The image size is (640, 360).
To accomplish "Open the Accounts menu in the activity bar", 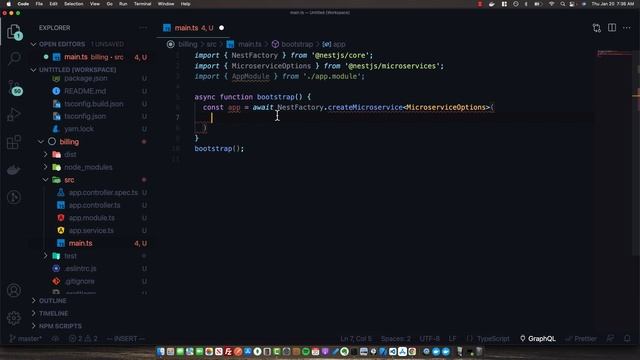I will click(14, 290).
